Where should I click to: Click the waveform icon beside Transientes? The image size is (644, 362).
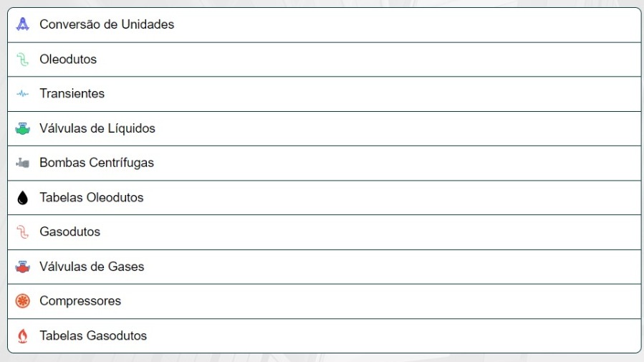click(23, 94)
